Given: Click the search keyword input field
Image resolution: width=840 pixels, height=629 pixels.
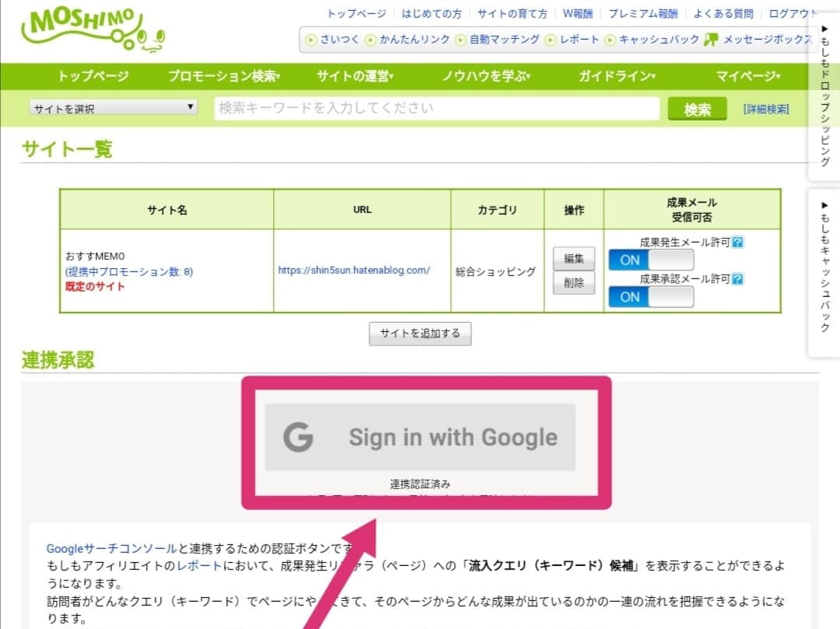Looking at the screenshot, I should (x=436, y=108).
